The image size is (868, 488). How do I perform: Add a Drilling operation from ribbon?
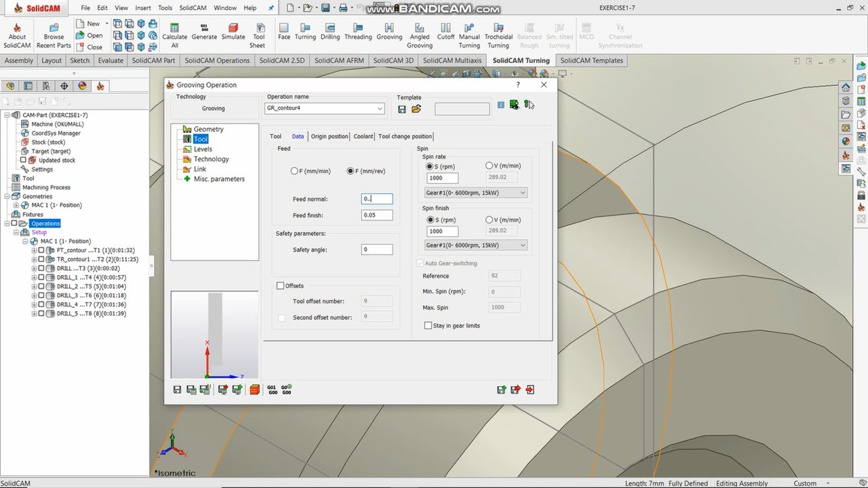330,32
